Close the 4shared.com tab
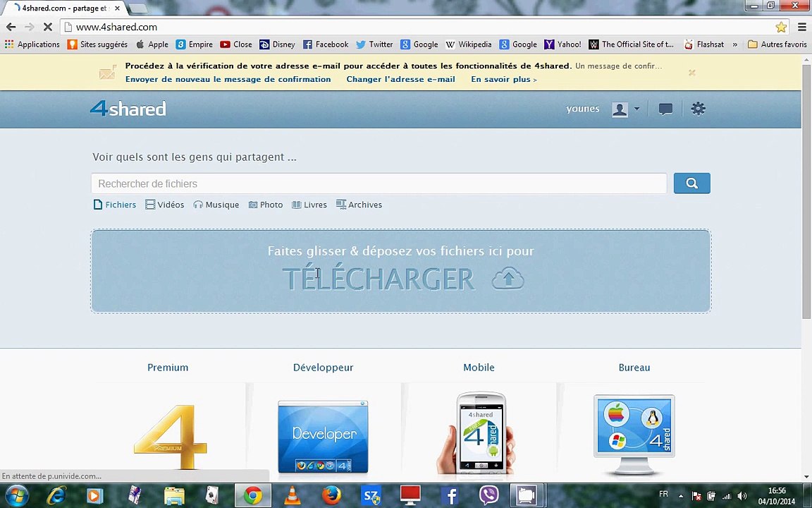812x508 pixels. pos(117,8)
